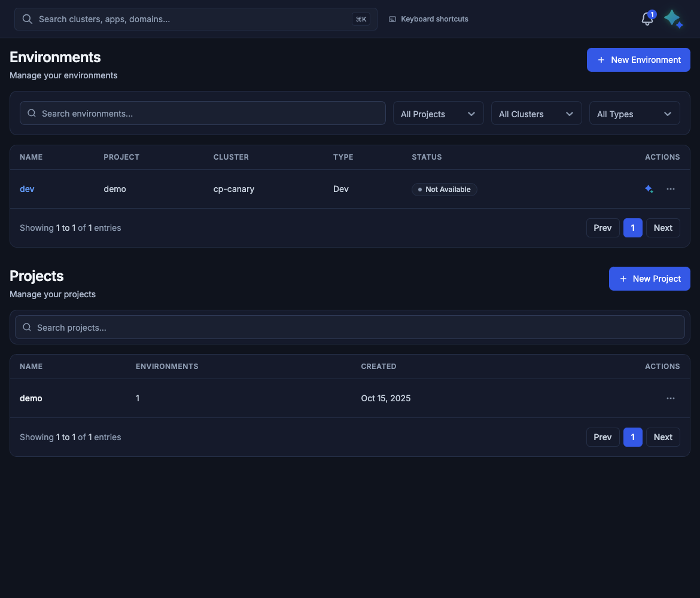Open the notifications bell icon
The width and height of the screenshot is (700, 598).
click(647, 19)
